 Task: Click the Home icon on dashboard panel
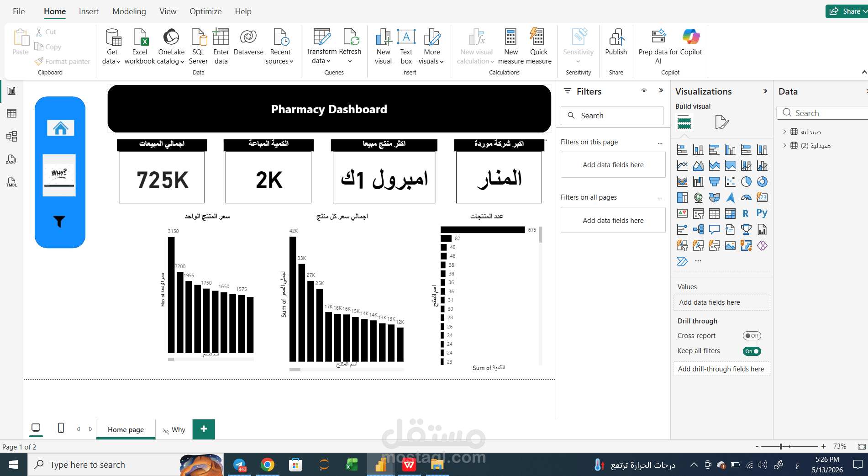tap(60, 128)
